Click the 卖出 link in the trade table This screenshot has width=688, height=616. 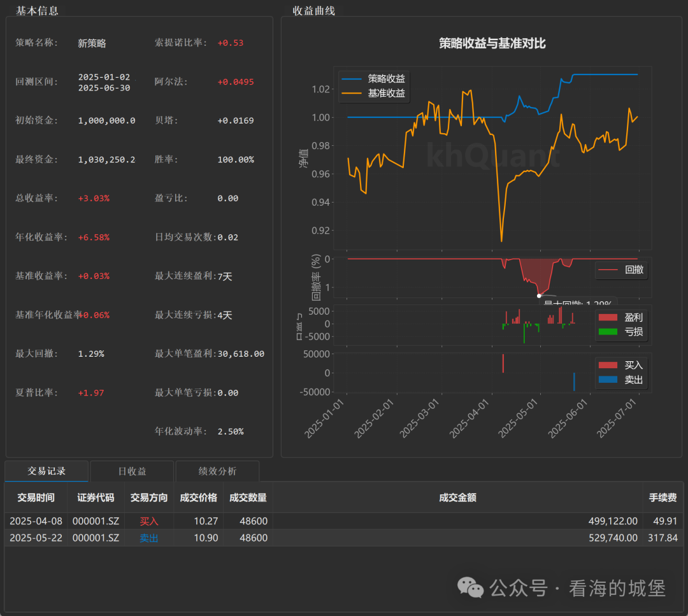point(148,538)
